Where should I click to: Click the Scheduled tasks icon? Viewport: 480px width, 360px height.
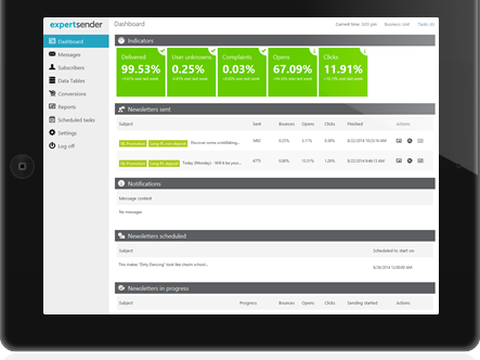(x=52, y=120)
